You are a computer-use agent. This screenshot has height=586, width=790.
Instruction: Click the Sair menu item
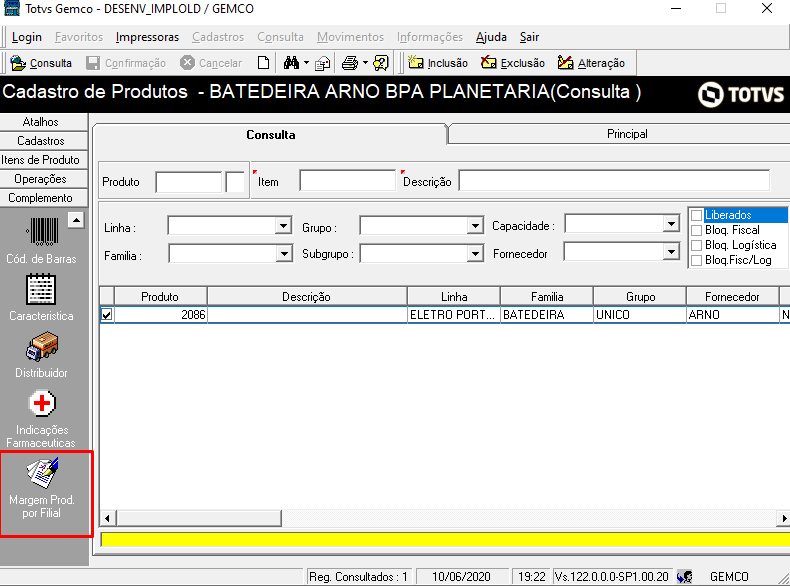click(x=530, y=37)
